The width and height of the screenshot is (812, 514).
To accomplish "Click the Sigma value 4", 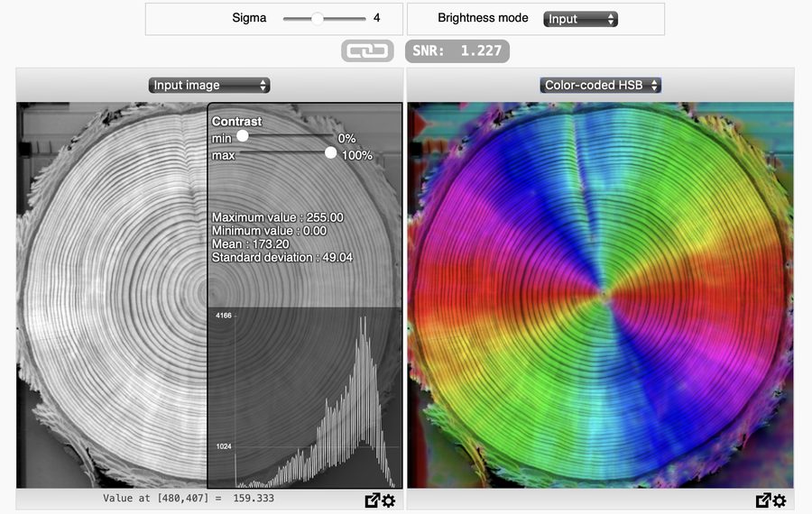I will pyautogui.click(x=376, y=18).
